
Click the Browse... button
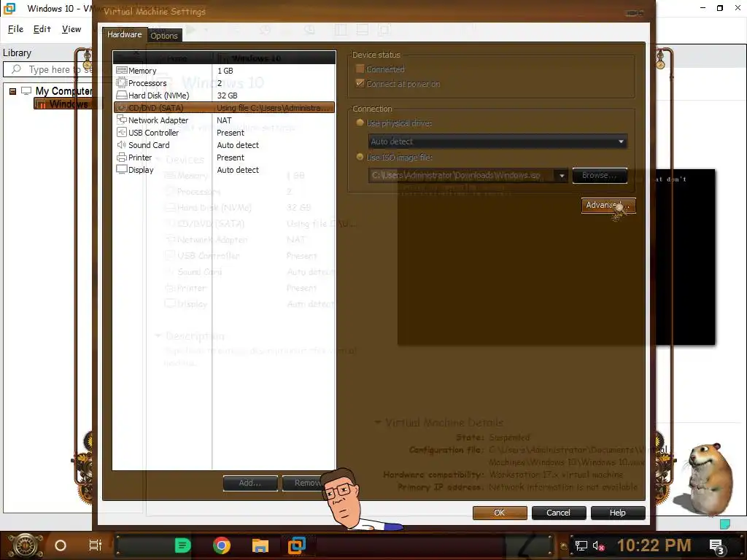[600, 175]
